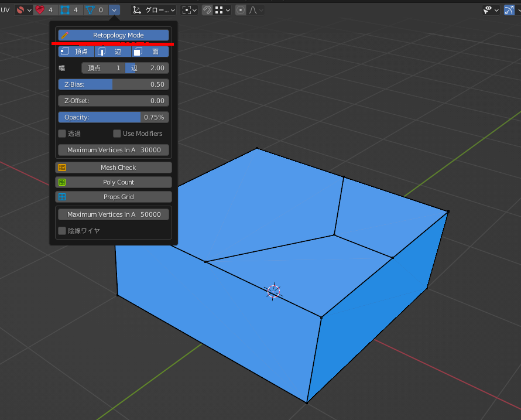This screenshot has height=420, width=521.
Task: Open the pivot point dropdown
Action: tap(190, 10)
